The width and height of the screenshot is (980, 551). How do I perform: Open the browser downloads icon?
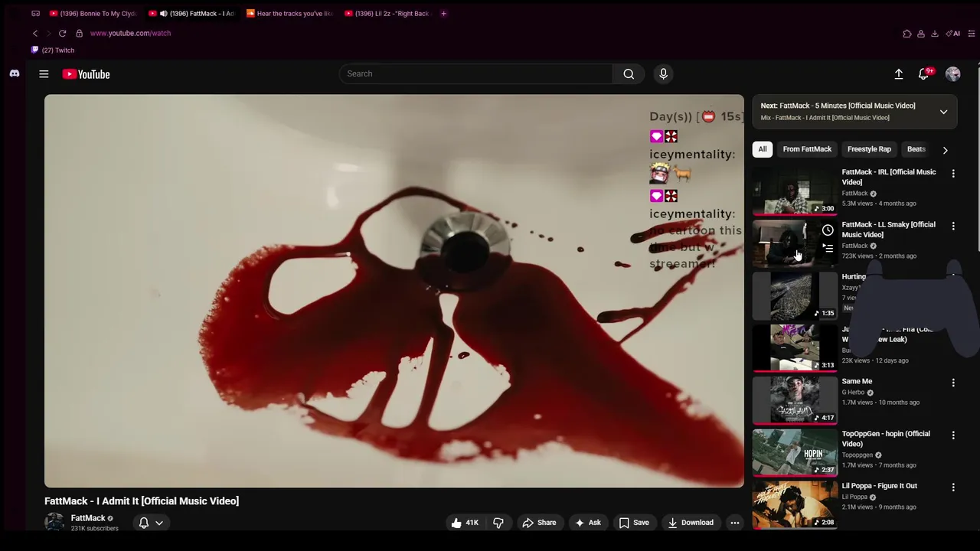click(x=934, y=34)
